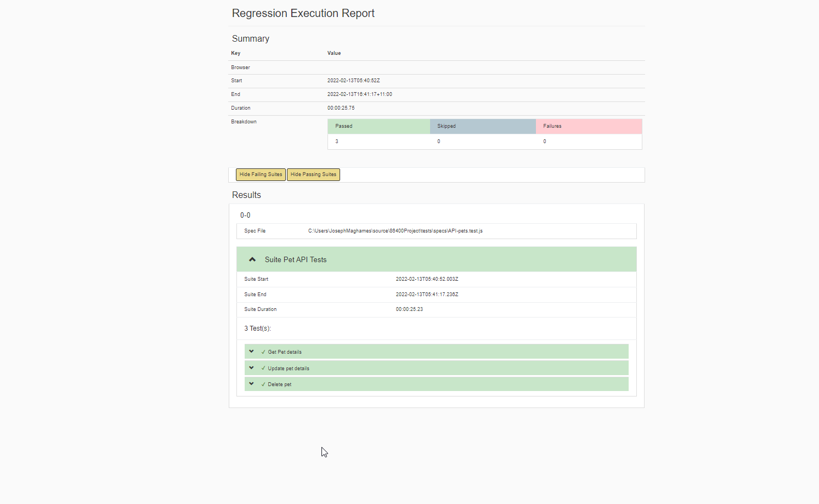Click the Failures header cell in Breakdown
Screen dimensions: 819x504
(x=589, y=126)
